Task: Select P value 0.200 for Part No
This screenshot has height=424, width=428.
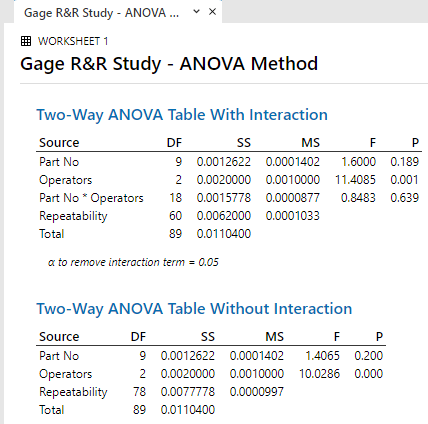Action: point(368,356)
